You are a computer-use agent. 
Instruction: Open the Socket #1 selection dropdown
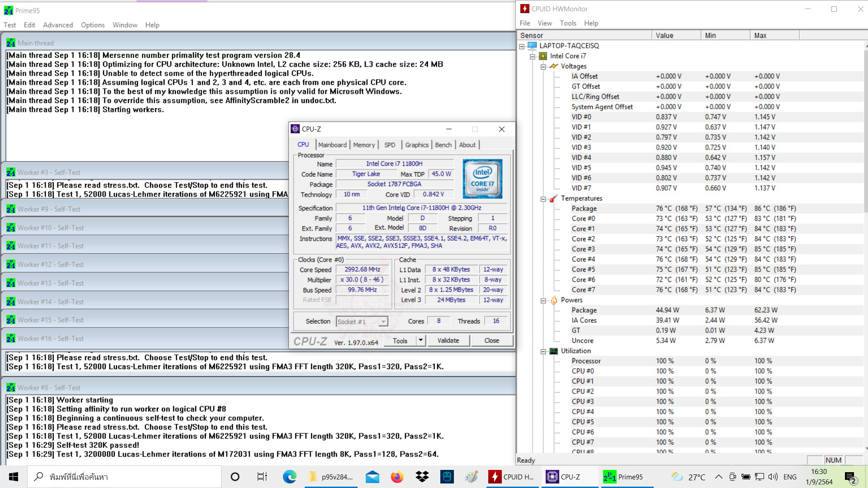[x=383, y=321]
